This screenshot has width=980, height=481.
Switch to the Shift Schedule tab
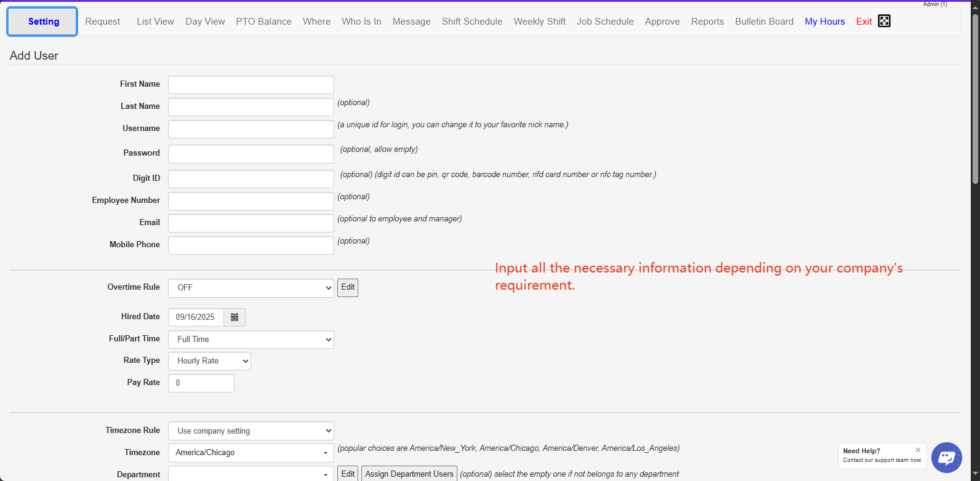coord(472,22)
